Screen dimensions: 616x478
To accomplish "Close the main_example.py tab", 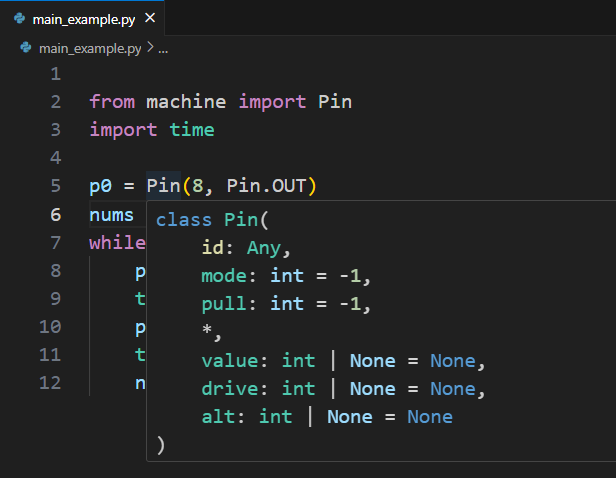I will coord(150,18).
